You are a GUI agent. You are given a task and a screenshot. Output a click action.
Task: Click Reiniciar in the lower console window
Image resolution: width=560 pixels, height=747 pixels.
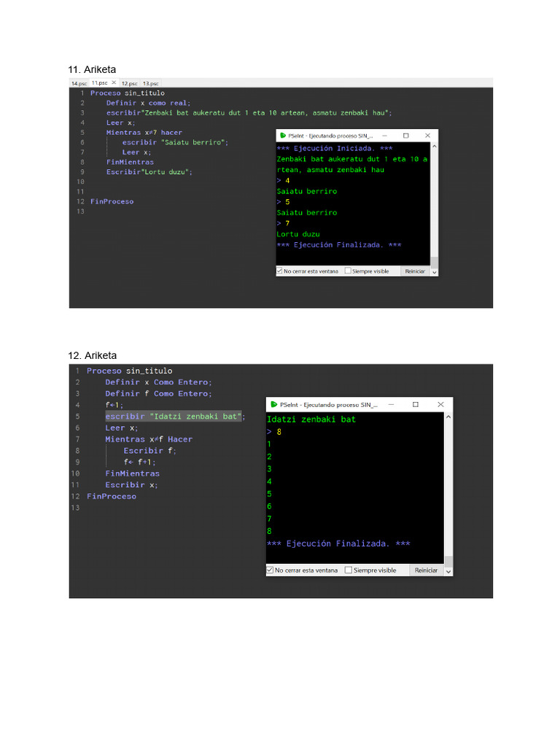[x=426, y=570]
